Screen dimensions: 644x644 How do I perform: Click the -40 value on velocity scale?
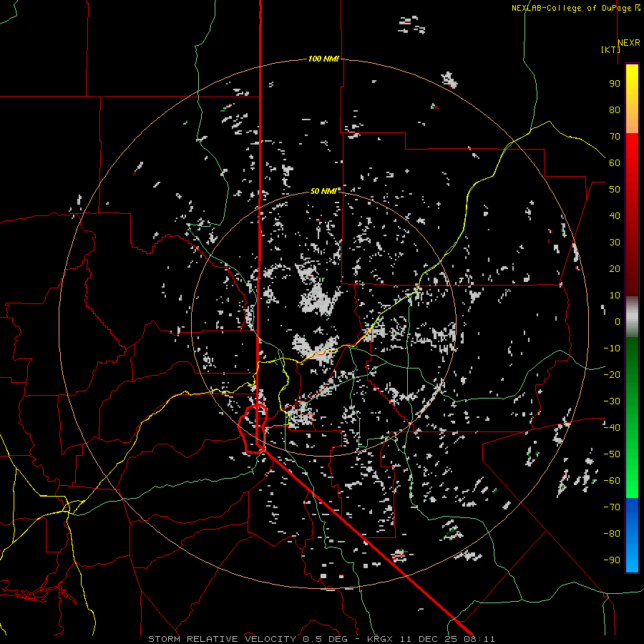612,428
